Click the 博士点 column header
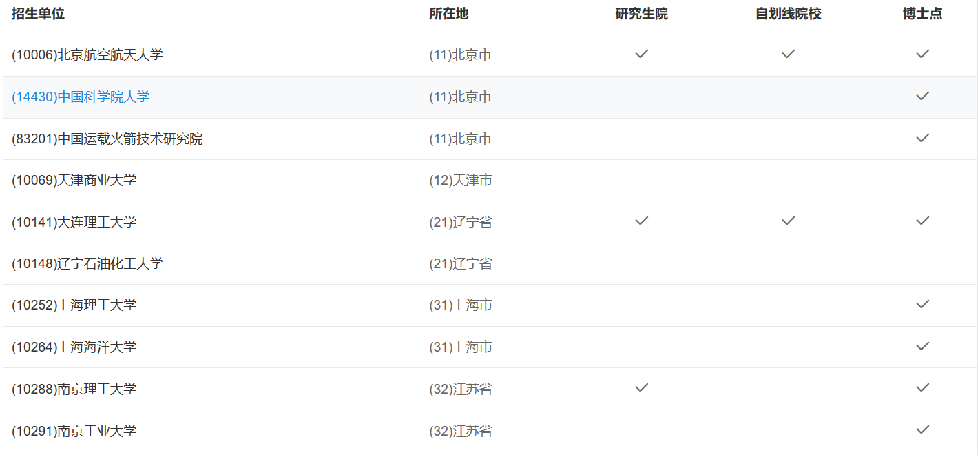980x455 pixels. (922, 14)
